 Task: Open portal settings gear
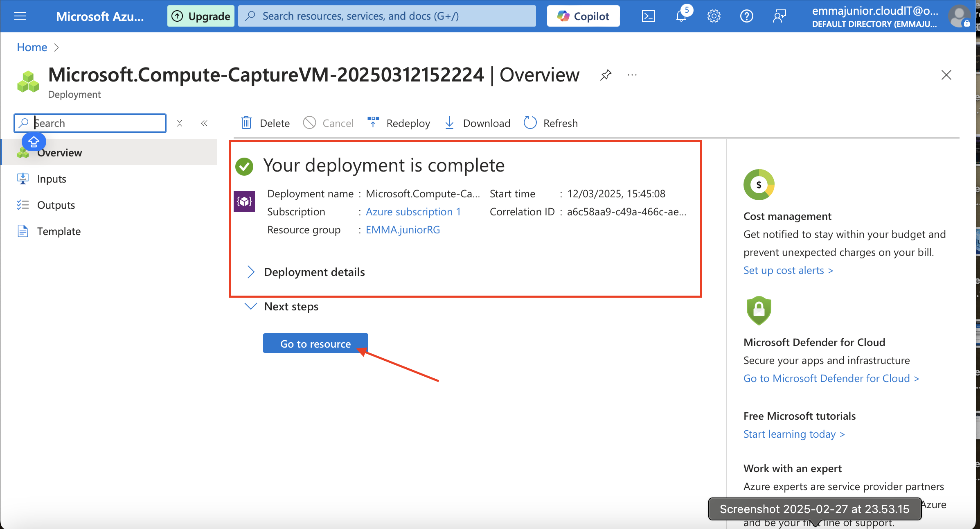pos(714,16)
